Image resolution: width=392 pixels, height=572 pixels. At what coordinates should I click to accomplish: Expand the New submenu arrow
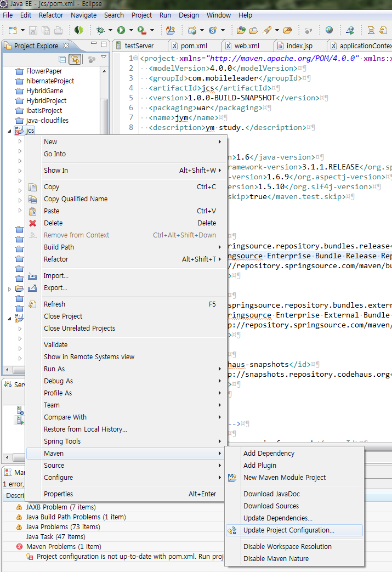[x=219, y=142]
